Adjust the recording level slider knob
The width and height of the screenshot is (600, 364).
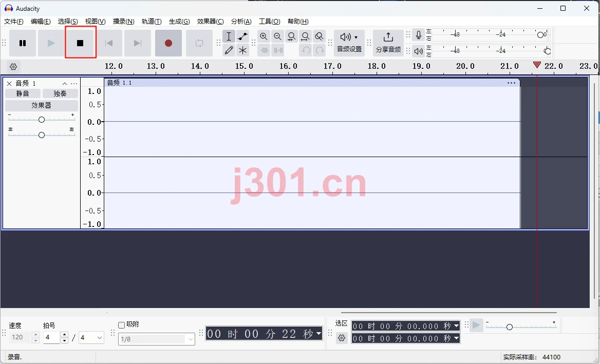coord(540,35)
